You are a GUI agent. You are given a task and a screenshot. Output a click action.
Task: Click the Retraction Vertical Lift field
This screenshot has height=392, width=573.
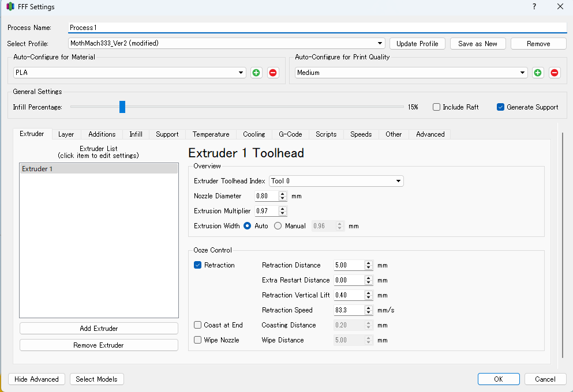click(349, 295)
